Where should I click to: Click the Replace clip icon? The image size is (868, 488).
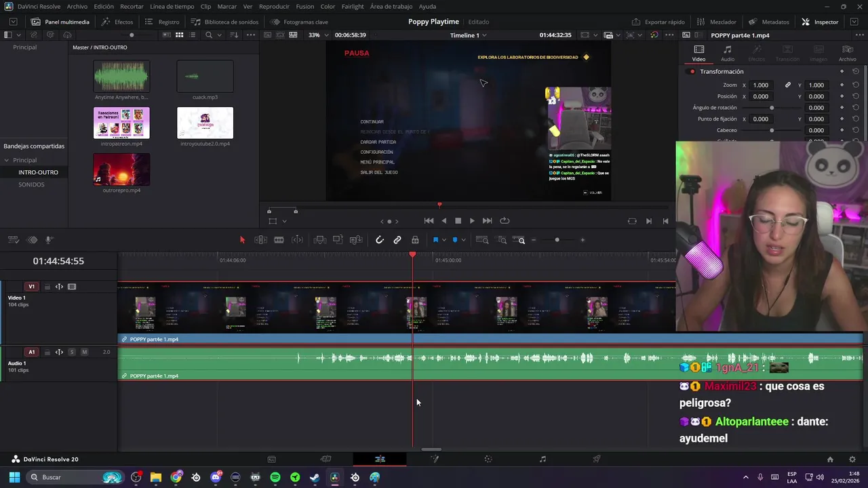click(x=356, y=240)
